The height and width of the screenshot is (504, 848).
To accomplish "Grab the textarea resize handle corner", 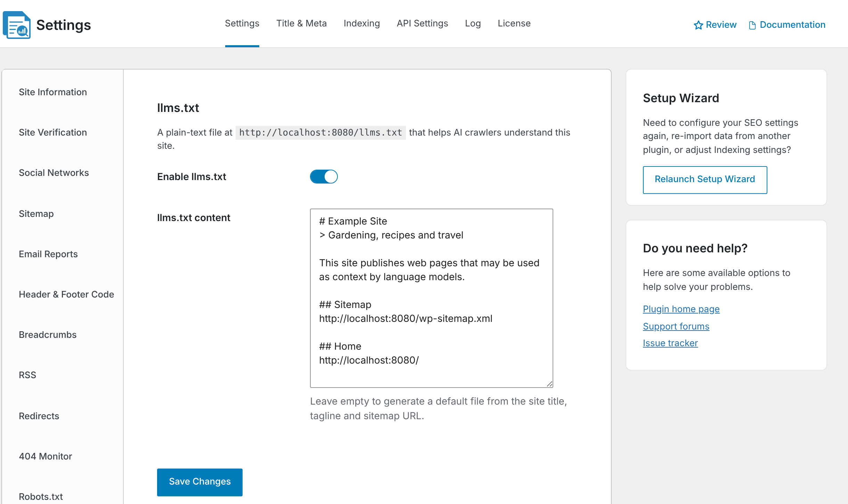I will (x=549, y=384).
